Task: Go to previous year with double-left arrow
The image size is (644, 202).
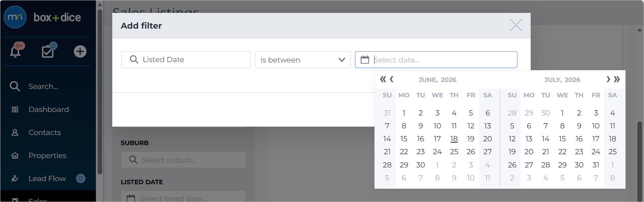Action: [383, 79]
